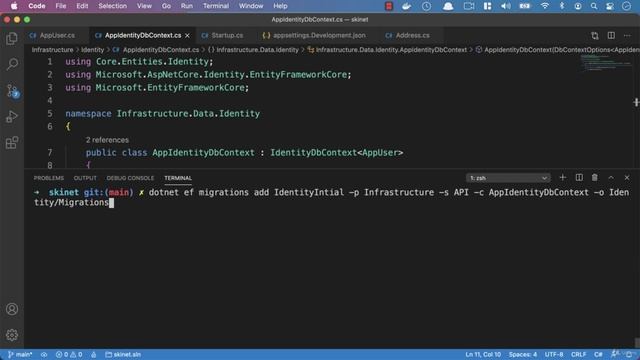Click the code minimap preview
This screenshot has width=640, height=360.
point(605,62)
